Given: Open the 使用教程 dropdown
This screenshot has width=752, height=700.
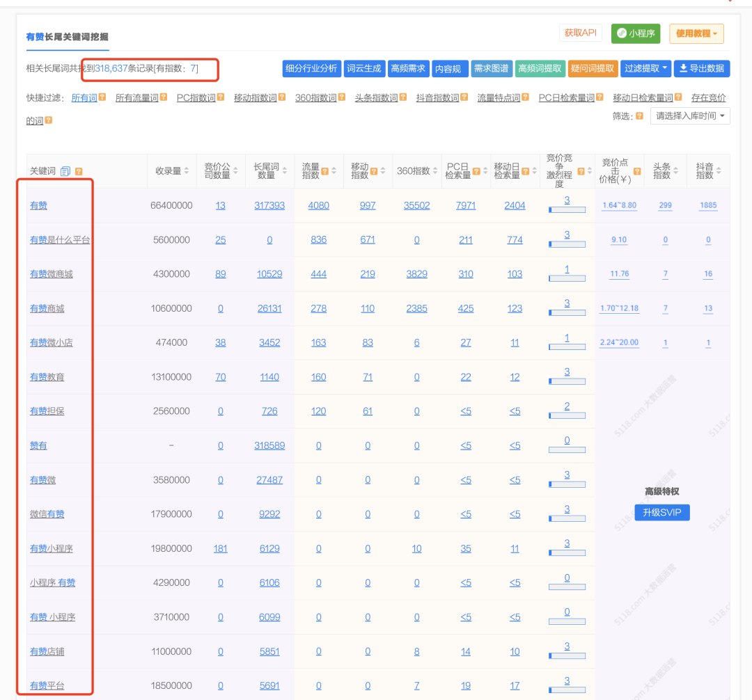Looking at the screenshot, I should (x=696, y=33).
